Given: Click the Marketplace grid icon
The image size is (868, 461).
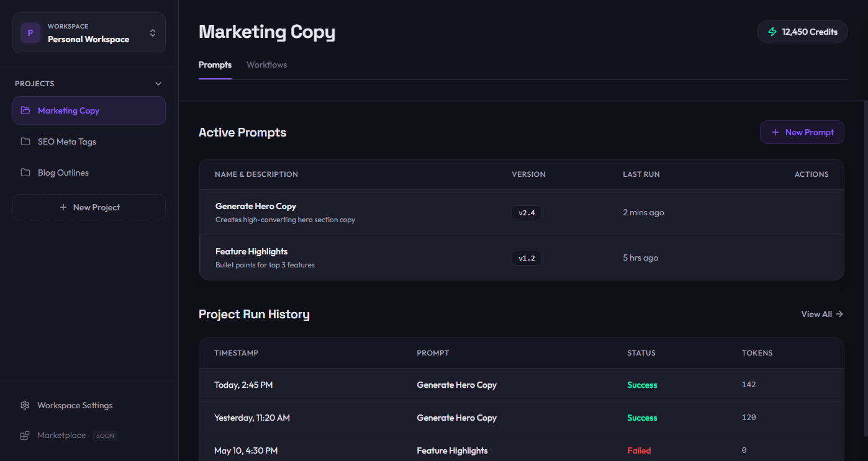Looking at the screenshot, I should coord(25,436).
